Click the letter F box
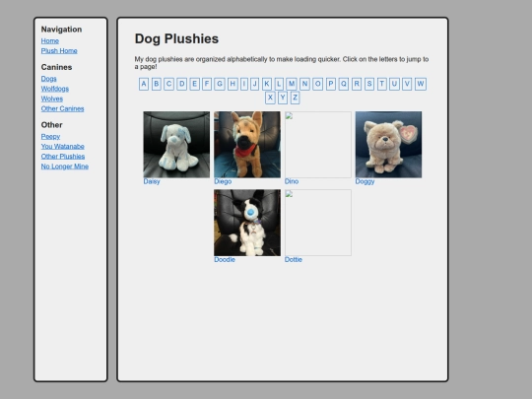The height and width of the screenshot is (399, 532). tap(207, 84)
